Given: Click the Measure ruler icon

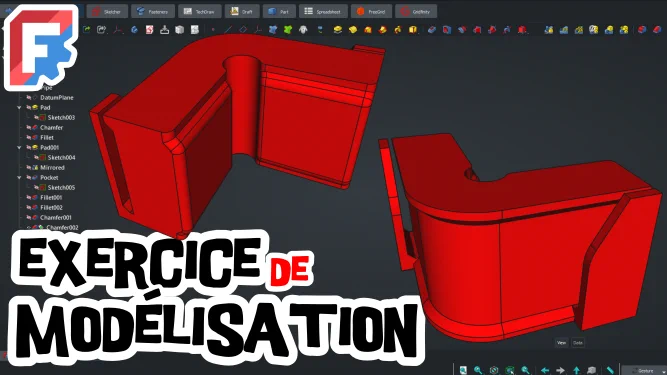Looking at the screenshot, I should [x=610, y=370].
